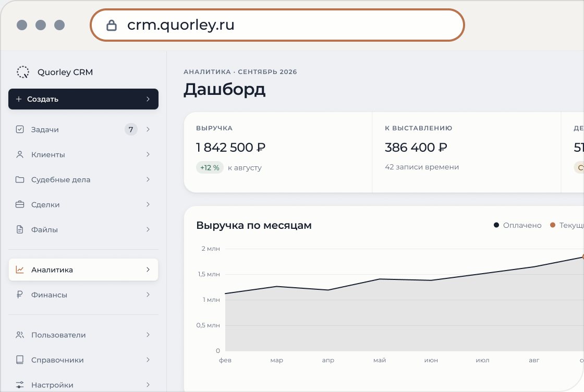Screen dimensions: 584x392
Task: Click the Quorley CRM logo icon
Action: pos(23,72)
